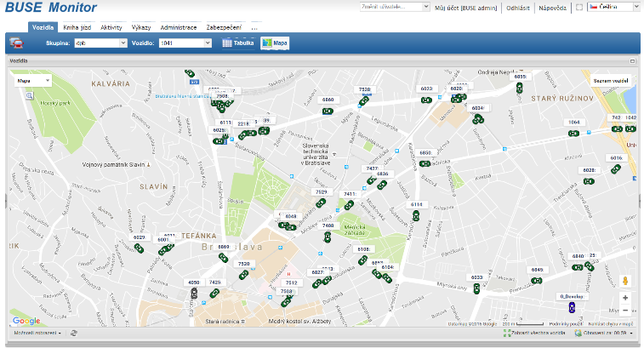
Task: Click the magnifier search icon on map
Action: [29, 96]
